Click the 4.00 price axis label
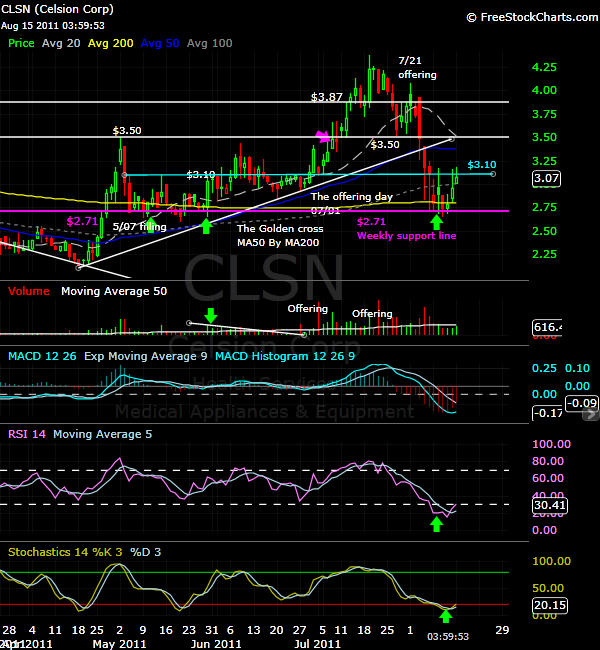Image resolution: width=600 pixels, height=650 pixels. (544, 90)
